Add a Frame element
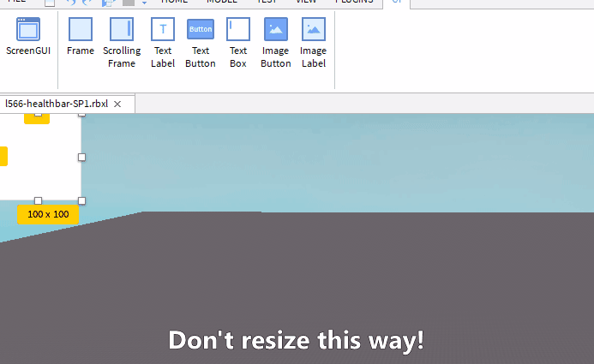 point(81,36)
